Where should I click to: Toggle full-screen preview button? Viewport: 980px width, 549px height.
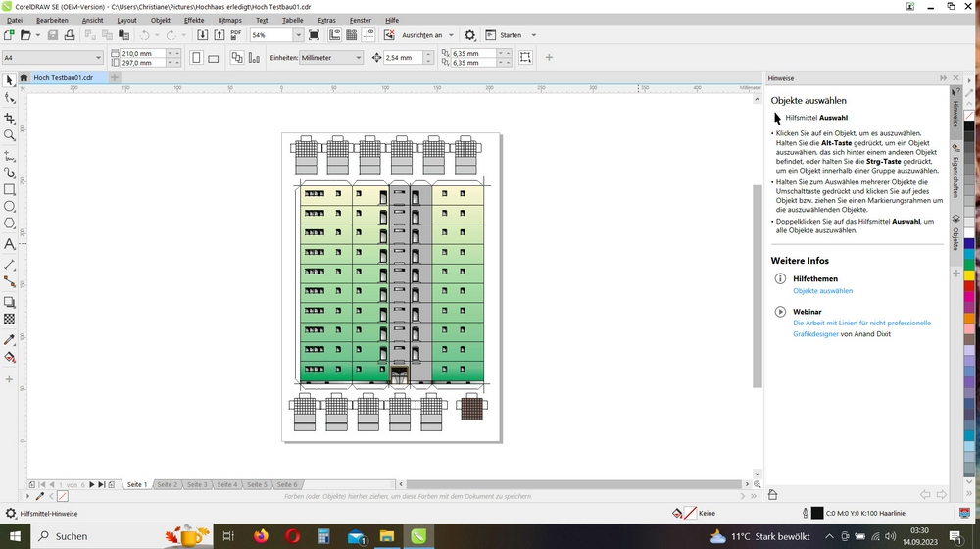click(x=314, y=35)
